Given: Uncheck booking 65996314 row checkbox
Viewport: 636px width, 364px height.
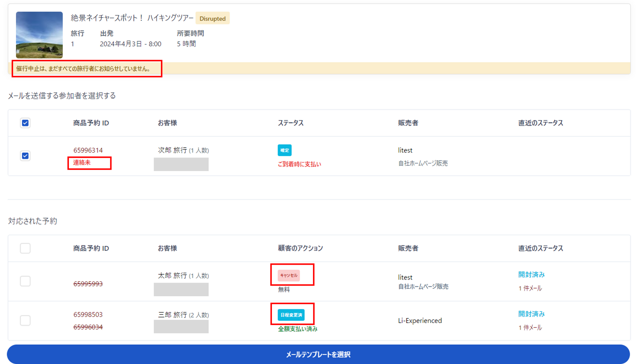Looking at the screenshot, I should [x=25, y=156].
